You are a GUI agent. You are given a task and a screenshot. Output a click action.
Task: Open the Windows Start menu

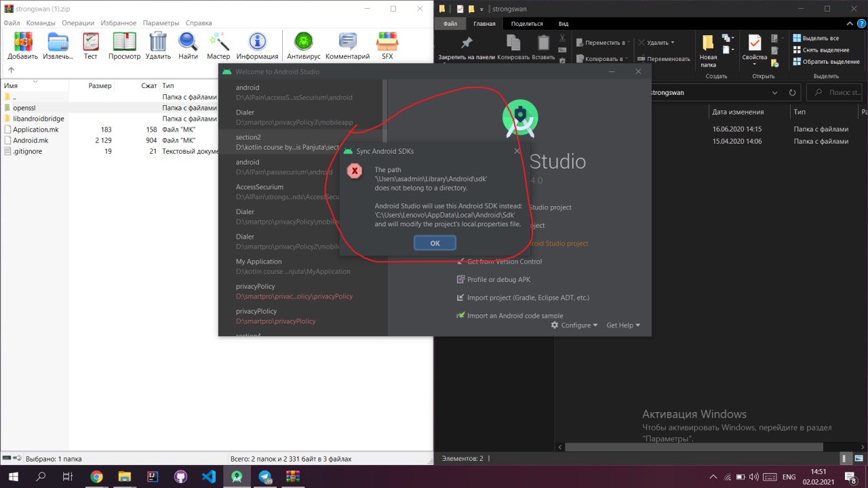[x=12, y=476]
